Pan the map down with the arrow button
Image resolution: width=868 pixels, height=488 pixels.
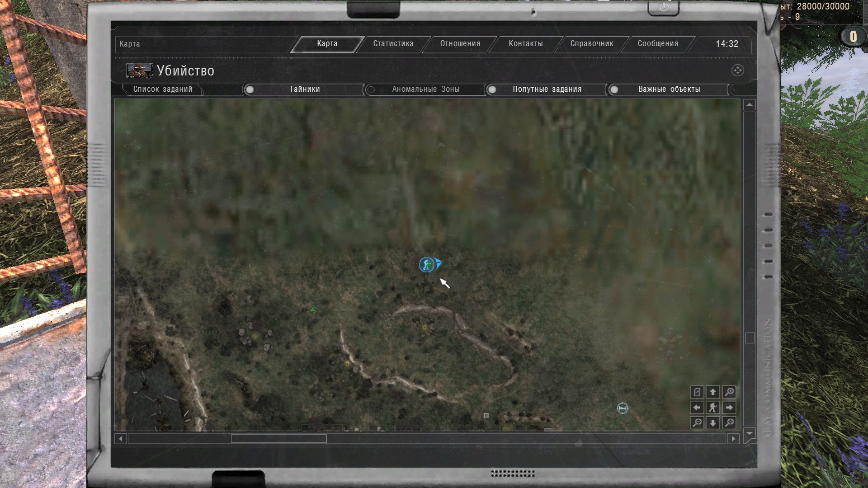pyautogui.click(x=713, y=423)
